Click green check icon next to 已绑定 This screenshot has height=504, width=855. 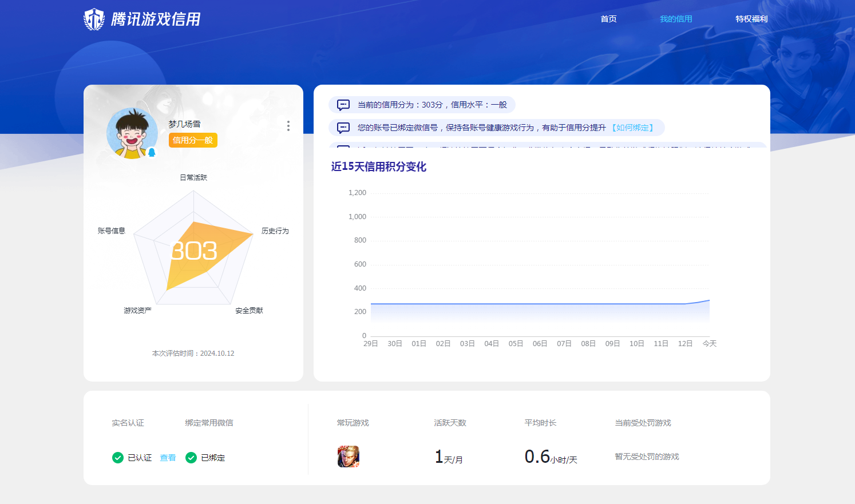(x=191, y=458)
